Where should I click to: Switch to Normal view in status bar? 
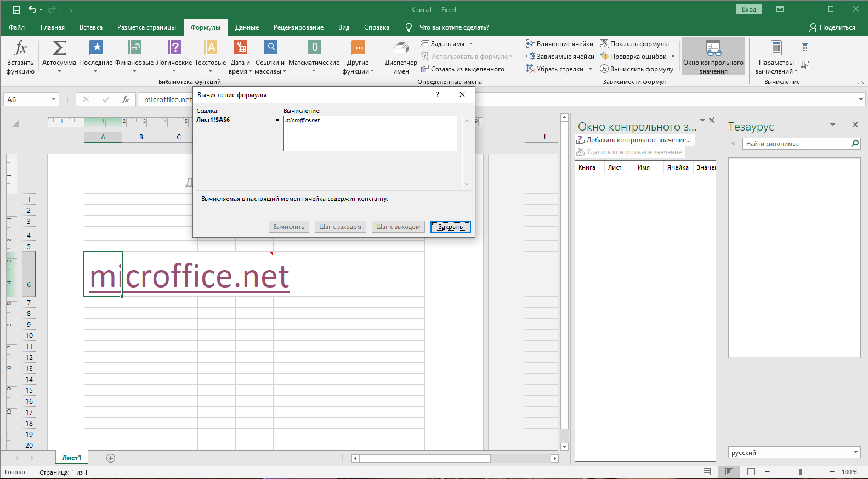click(x=707, y=472)
